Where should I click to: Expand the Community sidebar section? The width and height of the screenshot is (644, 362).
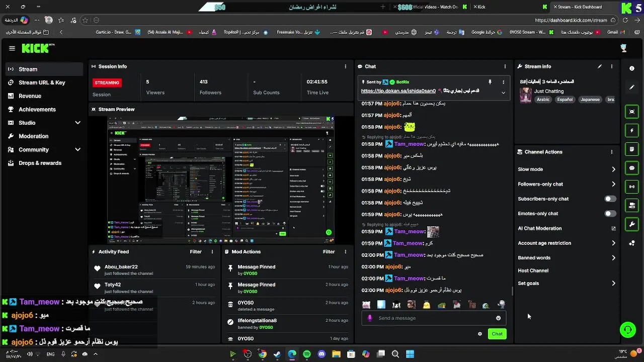tap(77, 150)
